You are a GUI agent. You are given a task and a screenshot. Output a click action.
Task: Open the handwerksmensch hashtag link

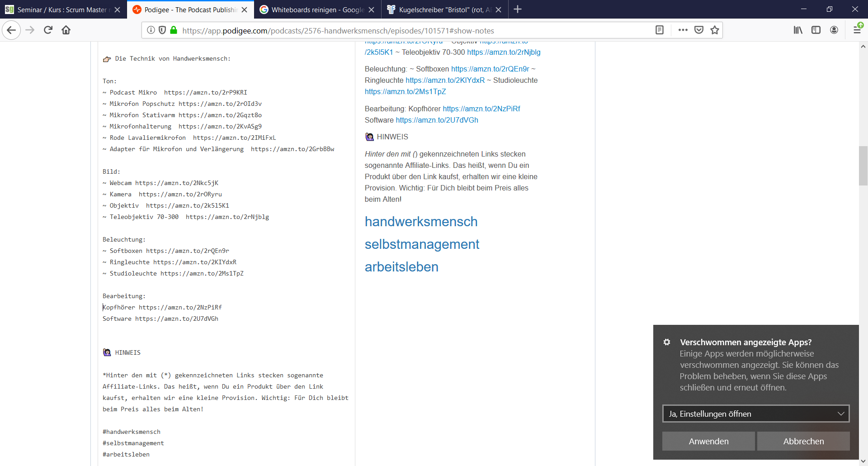421,222
